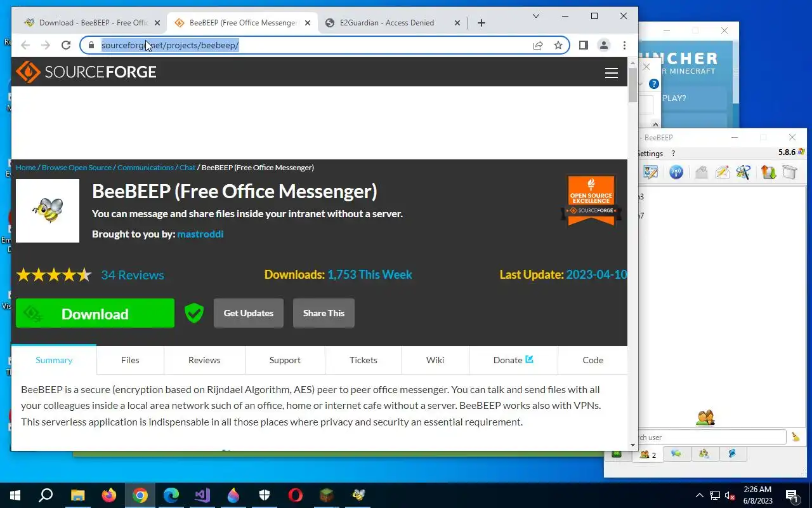812x508 pixels.
Task: Select the Reviews tab
Action: tap(204, 360)
